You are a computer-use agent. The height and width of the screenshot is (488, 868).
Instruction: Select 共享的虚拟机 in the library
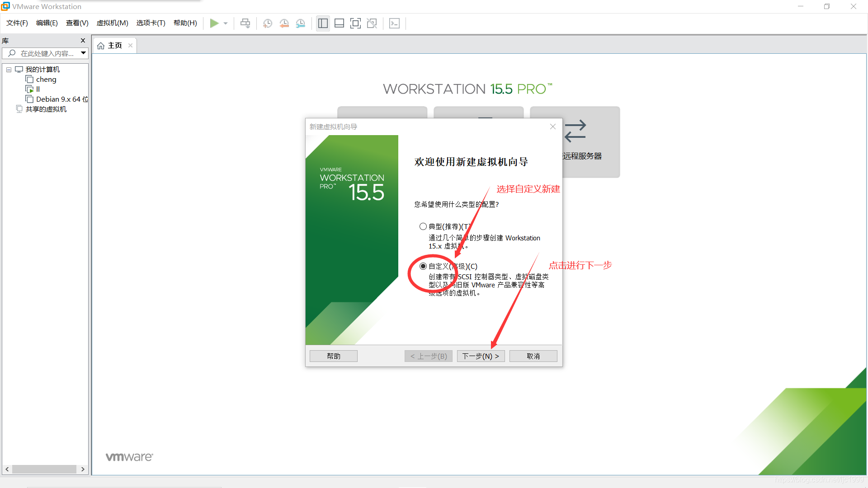coord(46,109)
